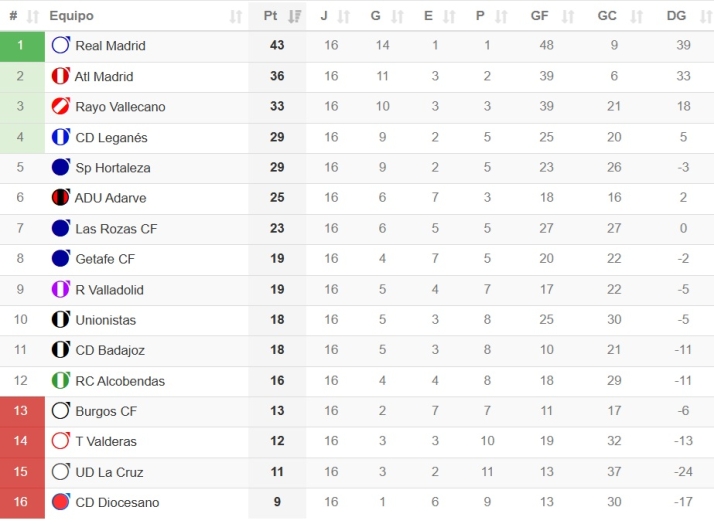Open the CD Leganés team link
This screenshot has height=524, width=714.
point(111,137)
